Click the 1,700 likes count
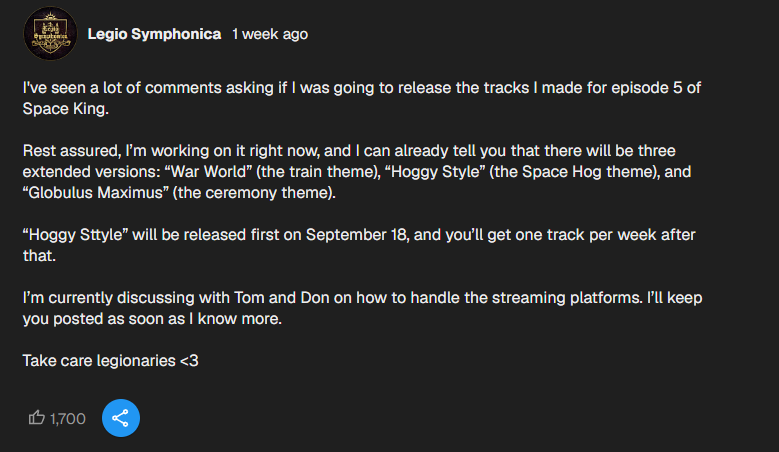Viewport: 779px width, 452px height. click(68, 419)
